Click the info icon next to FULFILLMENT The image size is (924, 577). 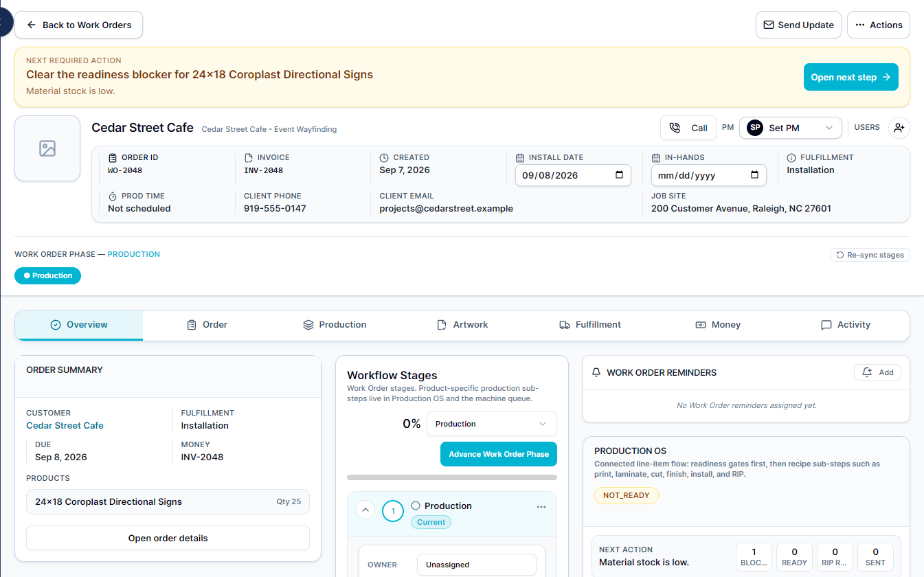[791, 157]
